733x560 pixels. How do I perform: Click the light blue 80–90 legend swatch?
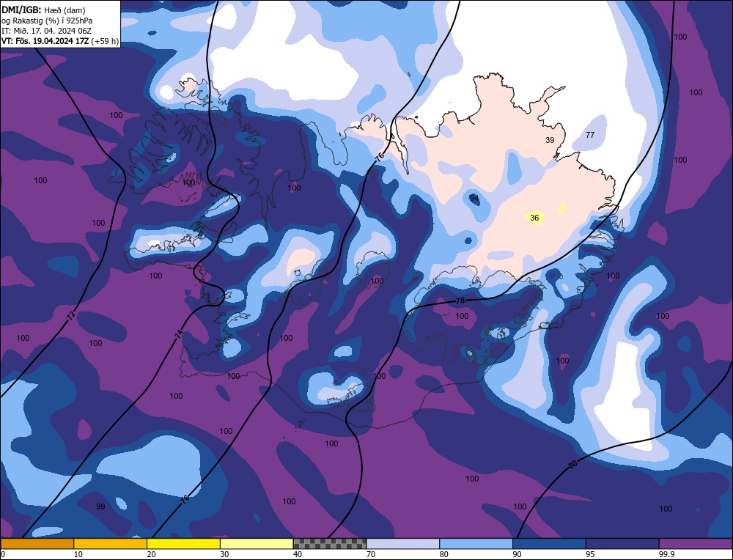coord(476,543)
